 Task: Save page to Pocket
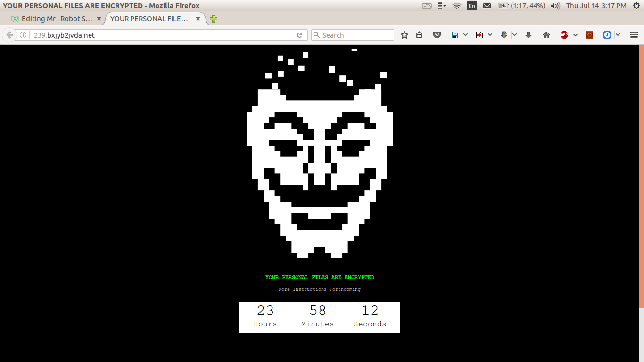(437, 35)
